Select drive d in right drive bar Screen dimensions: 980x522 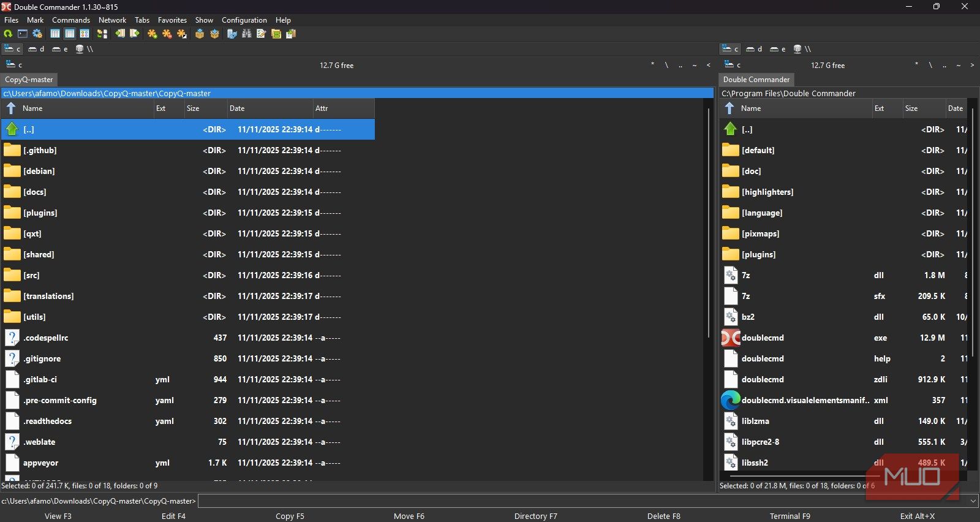point(754,49)
